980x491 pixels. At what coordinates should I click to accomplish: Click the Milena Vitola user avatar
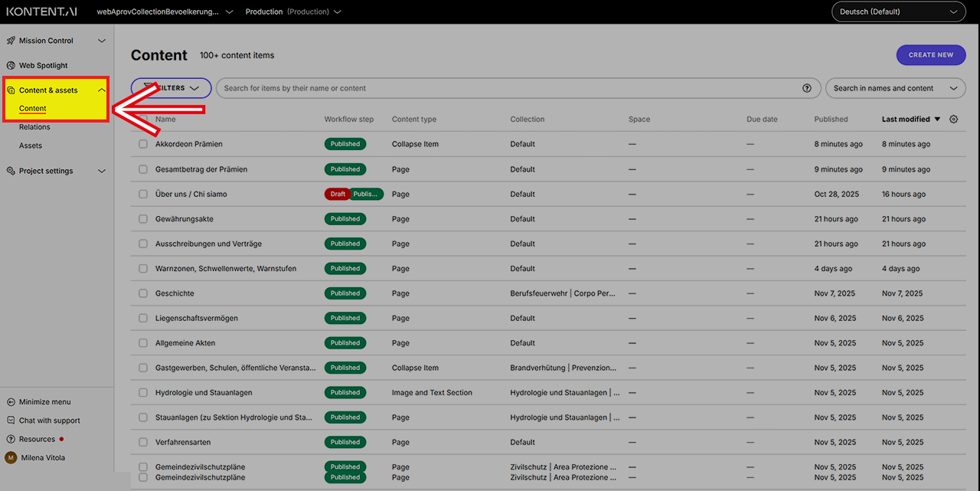[x=11, y=458]
